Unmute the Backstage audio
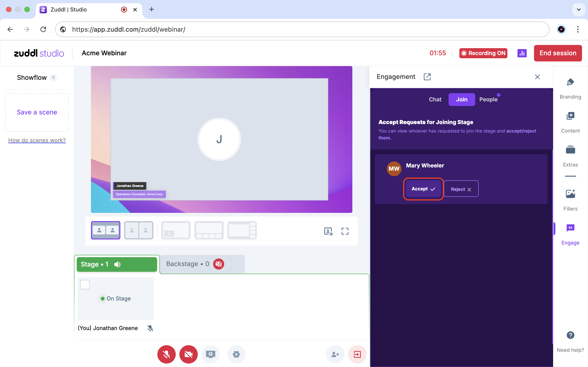Image resolution: width=588 pixels, height=367 pixels. point(218,264)
